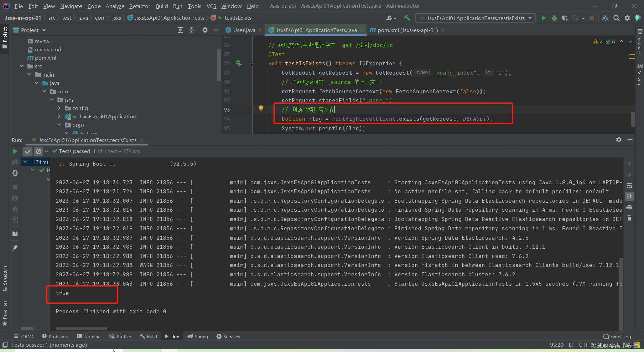This screenshot has height=352, width=644.
Task: Click the console horizontal scrollbar
Action: pos(81,329)
